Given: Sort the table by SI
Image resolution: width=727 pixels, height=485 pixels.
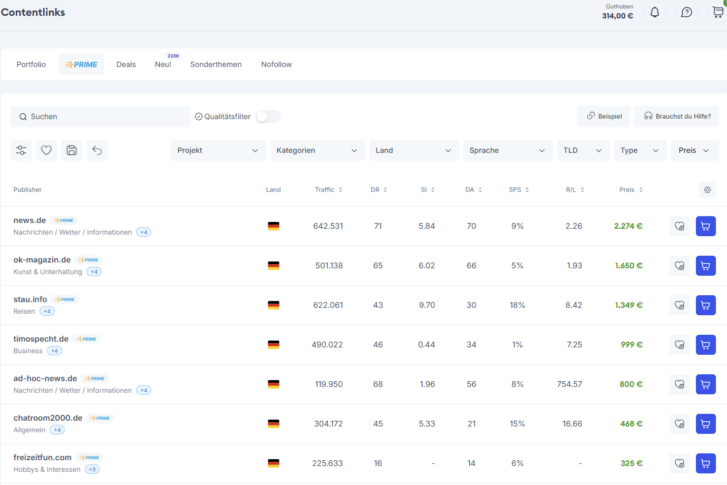Looking at the screenshot, I should coord(427,190).
